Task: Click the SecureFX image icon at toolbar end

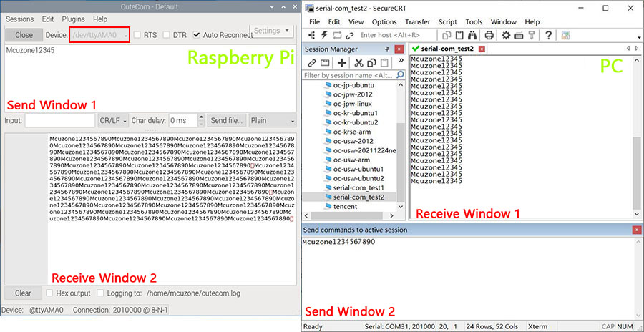Action: tap(565, 35)
